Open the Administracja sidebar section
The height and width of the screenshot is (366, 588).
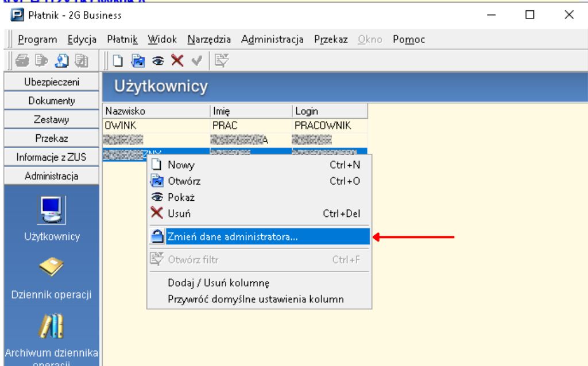[51, 176]
